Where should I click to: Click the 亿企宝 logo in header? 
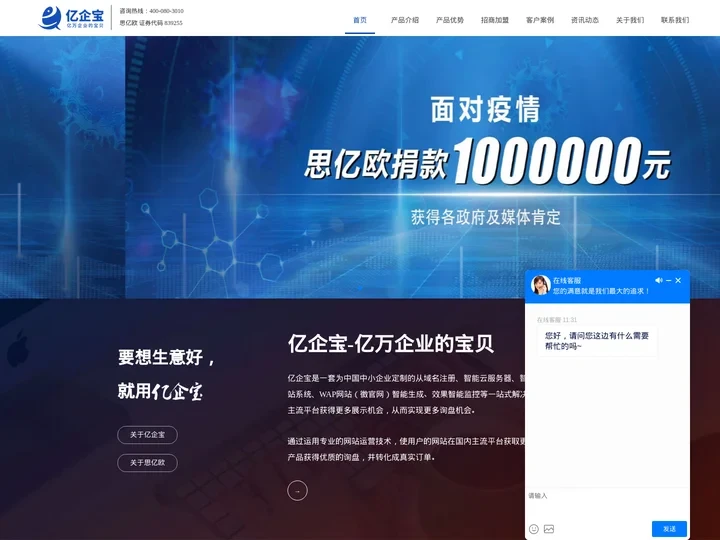[x=72, y=17]
